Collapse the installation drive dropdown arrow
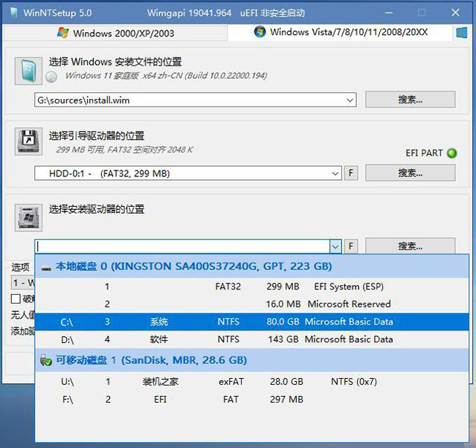The width and height of the screenshot is (476, 448). pos(335,246)
